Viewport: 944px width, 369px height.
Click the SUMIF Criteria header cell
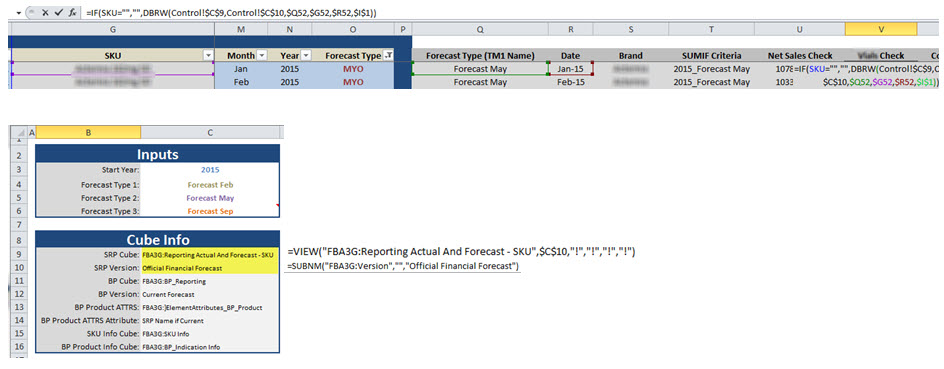(x=712, y=55)
